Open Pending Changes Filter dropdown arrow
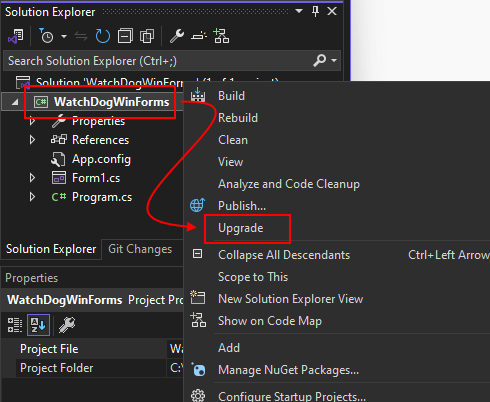 point(64,36)
